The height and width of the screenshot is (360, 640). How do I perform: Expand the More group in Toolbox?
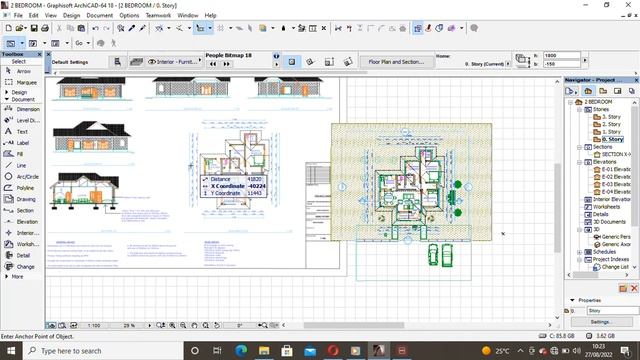(x=7, y=276)
